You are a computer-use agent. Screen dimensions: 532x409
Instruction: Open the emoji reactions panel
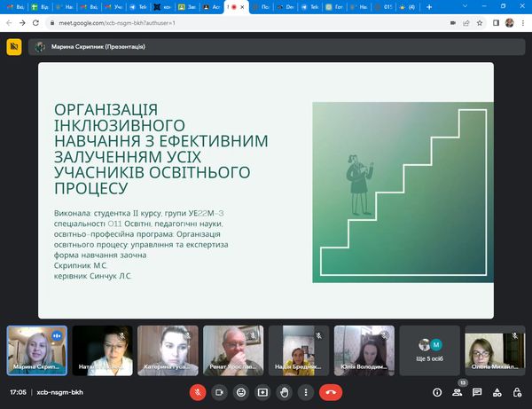(240, 391)
